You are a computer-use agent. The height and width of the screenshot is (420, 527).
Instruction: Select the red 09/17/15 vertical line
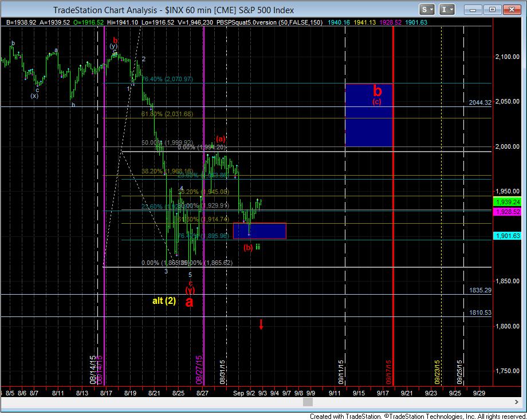(x=393, y=229)
